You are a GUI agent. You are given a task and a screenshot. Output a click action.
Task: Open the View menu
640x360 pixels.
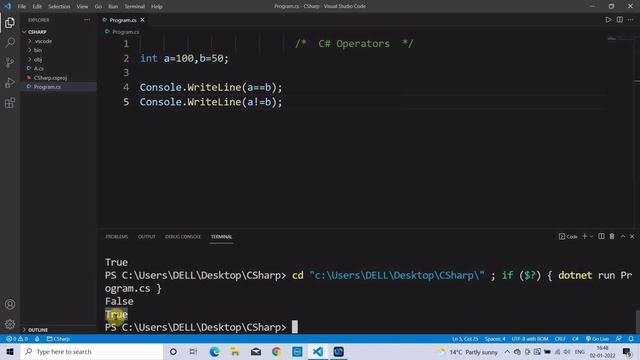[82, 7]
